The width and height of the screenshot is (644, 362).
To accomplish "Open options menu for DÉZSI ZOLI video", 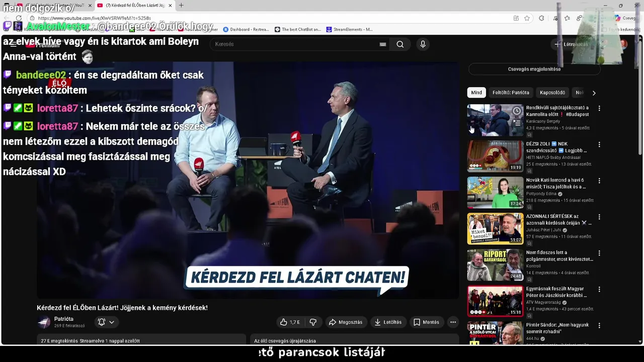I will (599, 144).
